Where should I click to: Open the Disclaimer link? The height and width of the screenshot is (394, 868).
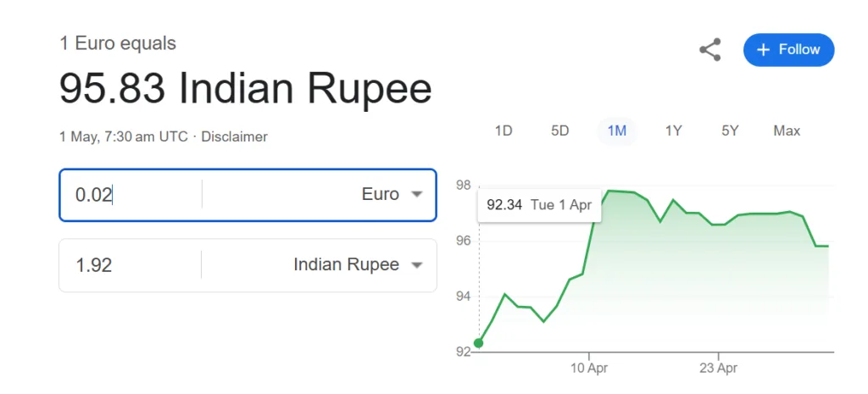point(234,136)
